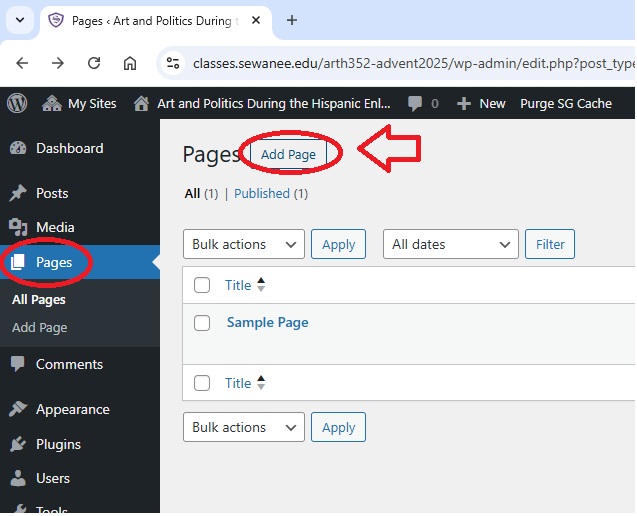
Task: Go to browser home page icon
Action: (x=130, y=63)
